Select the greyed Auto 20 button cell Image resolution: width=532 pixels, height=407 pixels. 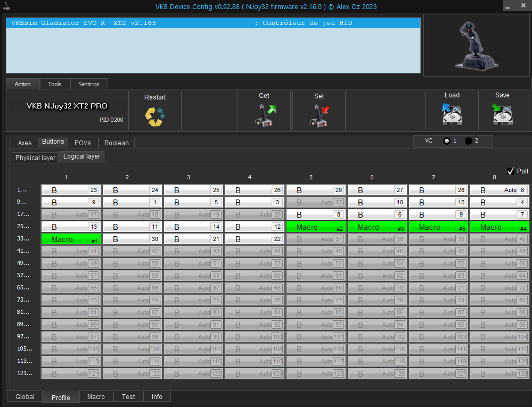(x=255, y=214)
